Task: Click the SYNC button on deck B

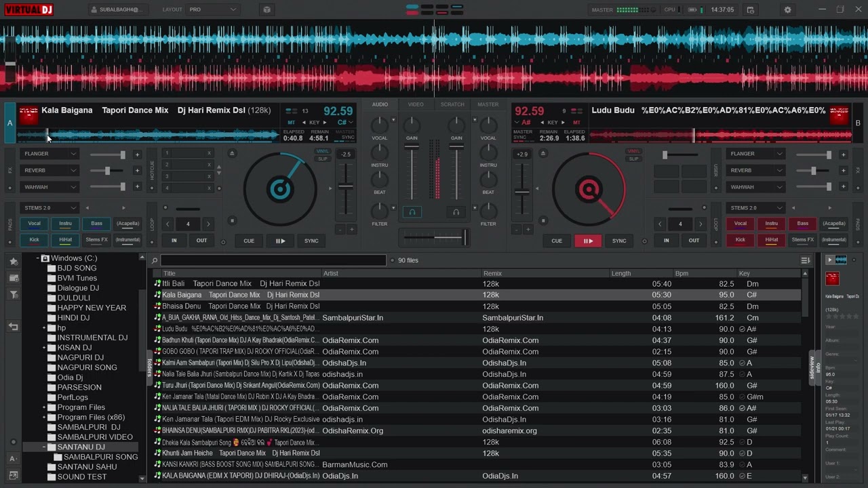Action: pos(619,241)
